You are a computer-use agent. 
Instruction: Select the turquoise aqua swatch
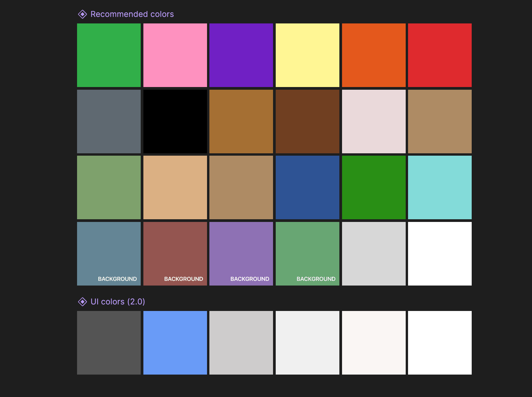click(x=440, y=187)
